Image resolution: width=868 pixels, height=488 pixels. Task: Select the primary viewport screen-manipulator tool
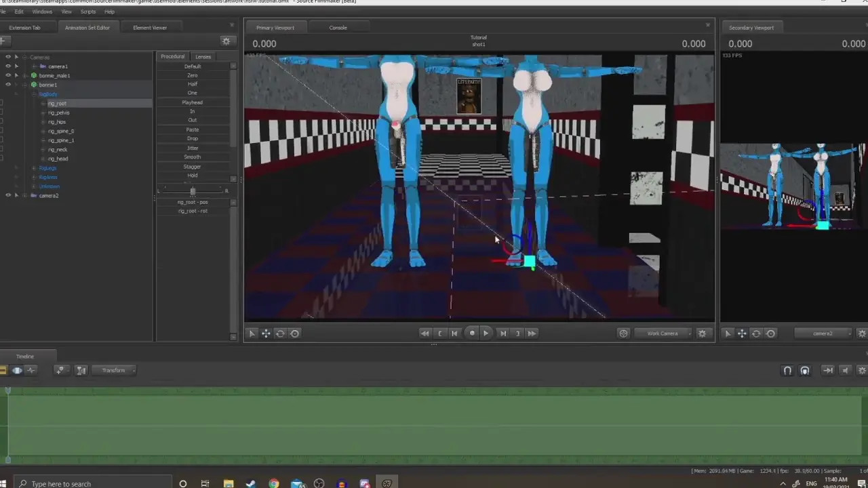294,333
